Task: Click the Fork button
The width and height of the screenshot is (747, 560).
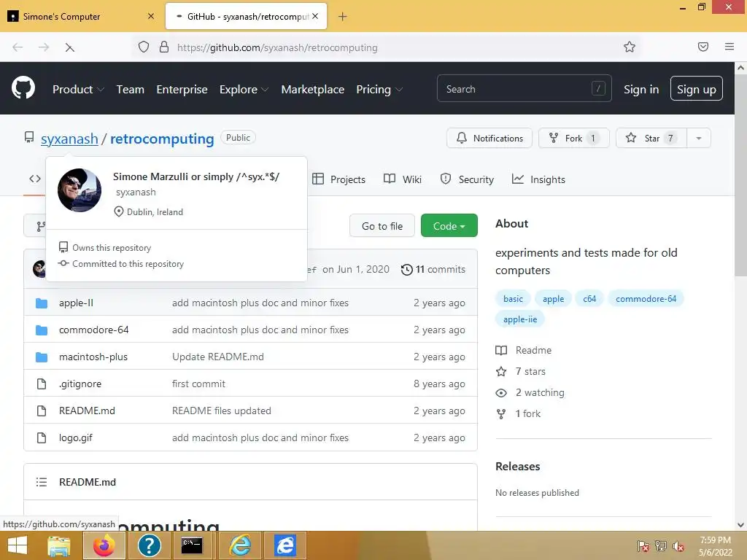Action: pos(573,138)
